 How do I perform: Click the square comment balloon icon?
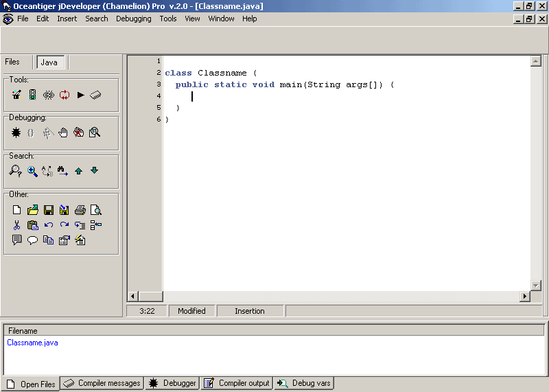click(x=16, y=240)
